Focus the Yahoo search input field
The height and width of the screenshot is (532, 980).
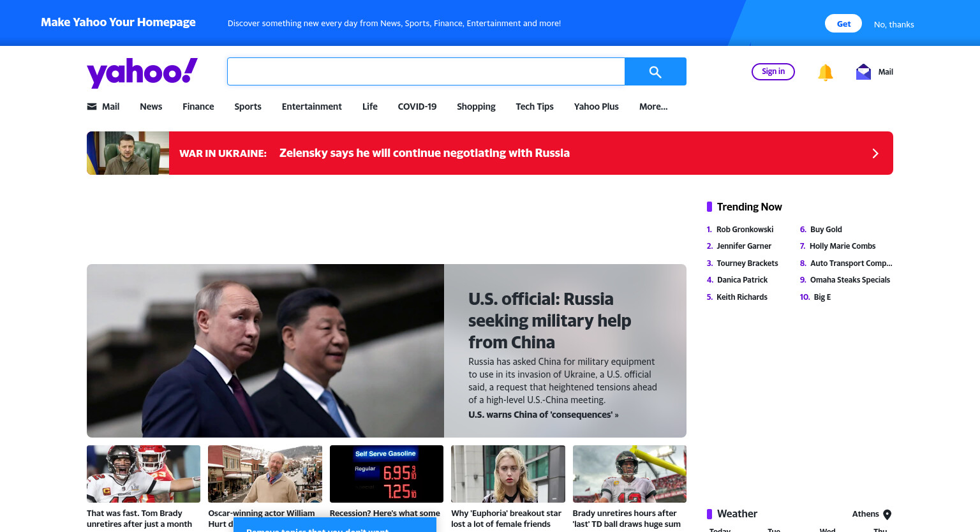(426, 71)
